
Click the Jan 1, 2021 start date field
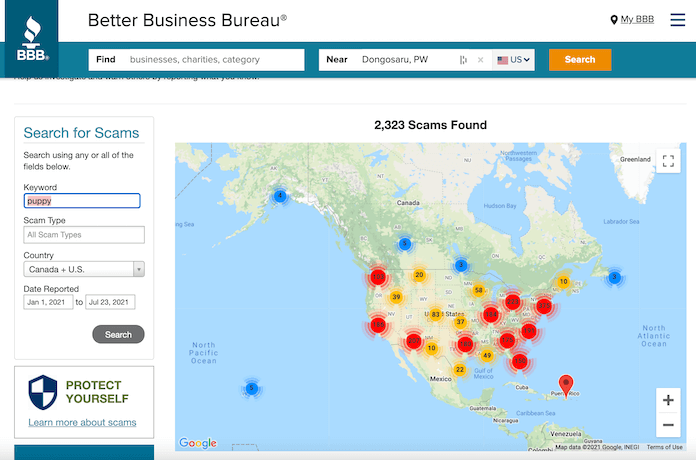(x=48, y=302)
